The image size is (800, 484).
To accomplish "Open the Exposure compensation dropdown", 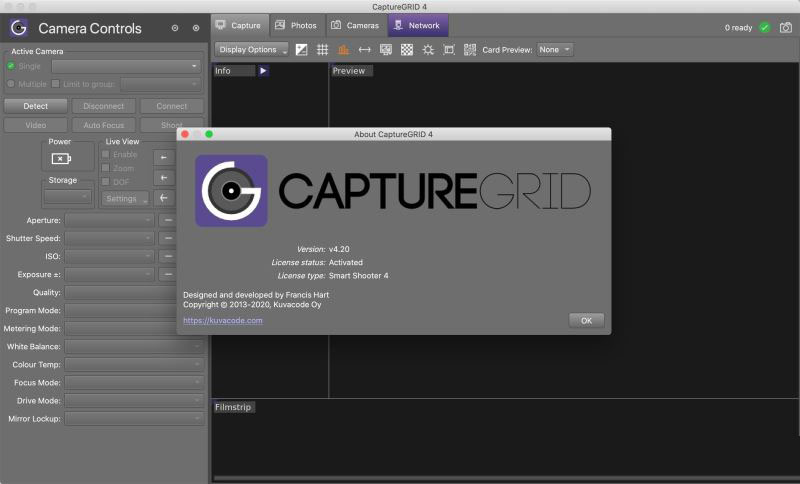I will [x=109, y=274].
